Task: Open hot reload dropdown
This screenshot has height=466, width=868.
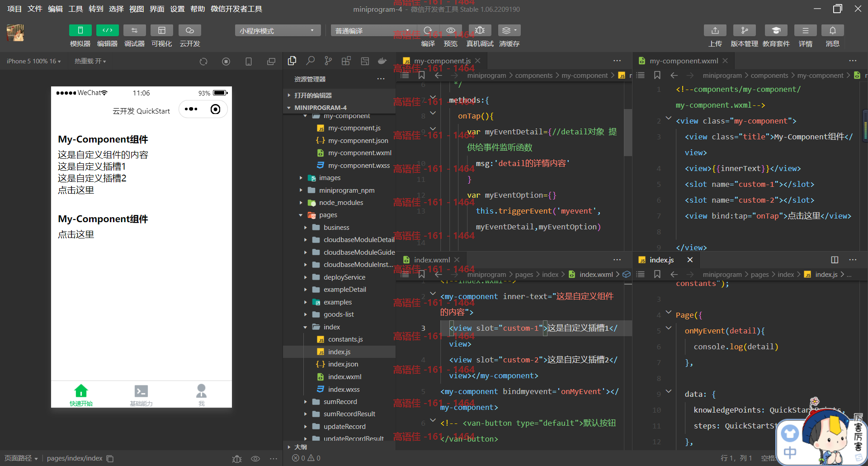Action: (x=90, y=61)
